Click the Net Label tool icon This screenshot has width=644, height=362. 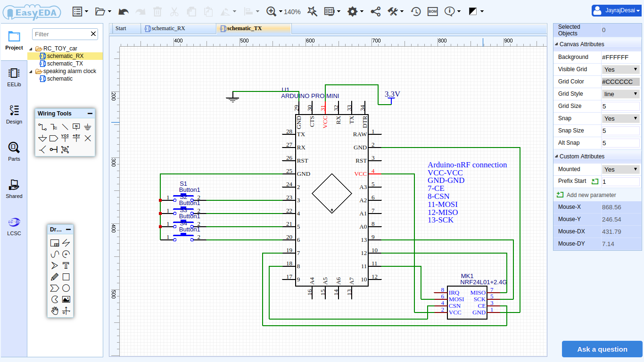[x=76, y=127]
